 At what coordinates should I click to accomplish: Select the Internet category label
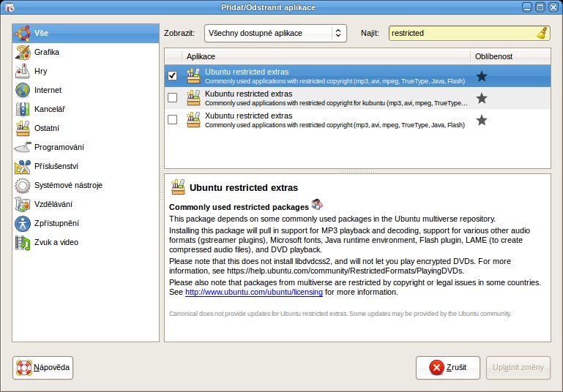(48, 91)
